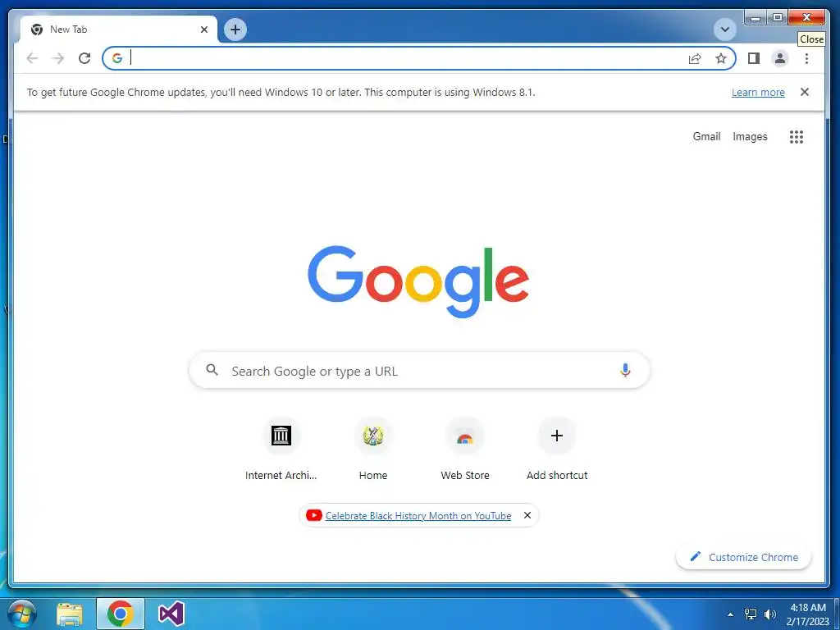Open a new tab with plus button
Image resolution: width=840 pixels, height=630 pixels.
pyautogui.click(x=235, y=30)
